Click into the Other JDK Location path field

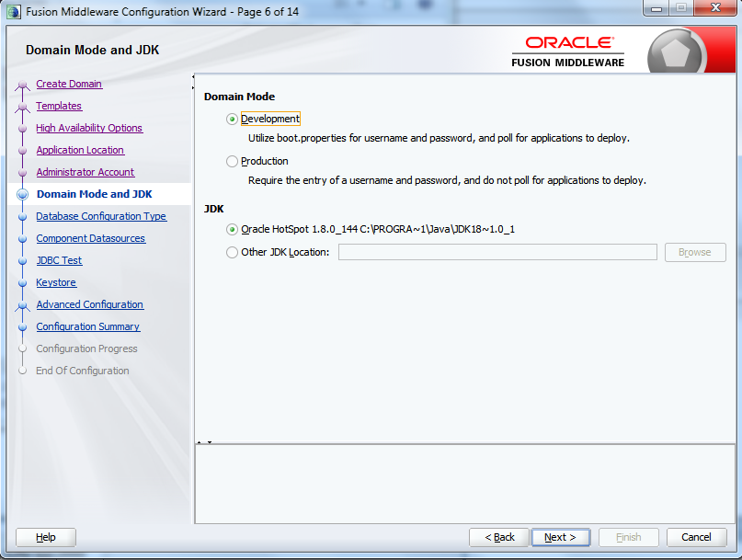click(497, 252)
